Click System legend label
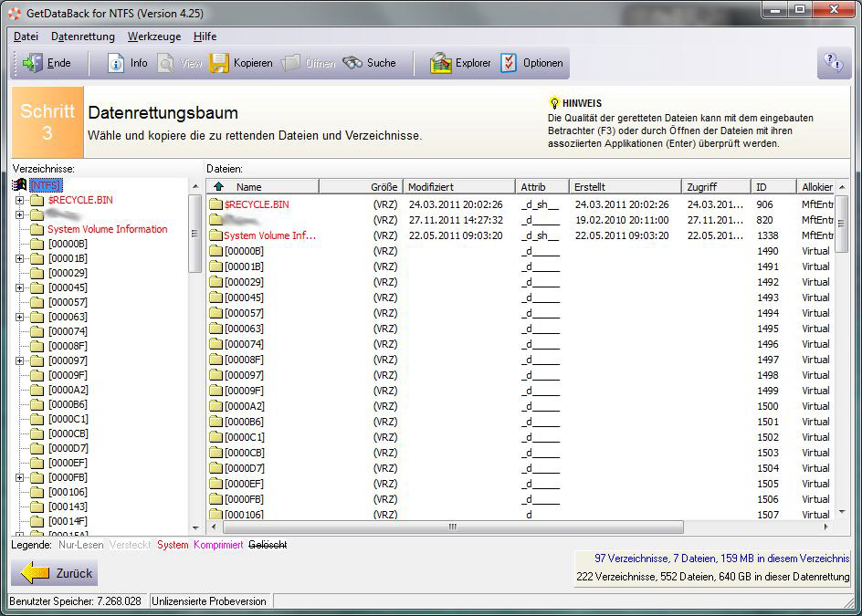Screen dimensions: 862x616 pos(173,545)
